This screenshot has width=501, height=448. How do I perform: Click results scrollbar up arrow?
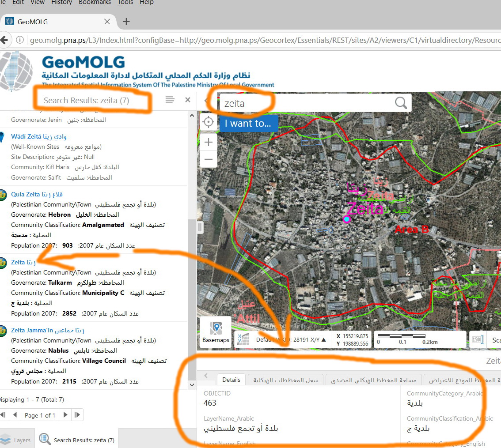tap(192, 116)
